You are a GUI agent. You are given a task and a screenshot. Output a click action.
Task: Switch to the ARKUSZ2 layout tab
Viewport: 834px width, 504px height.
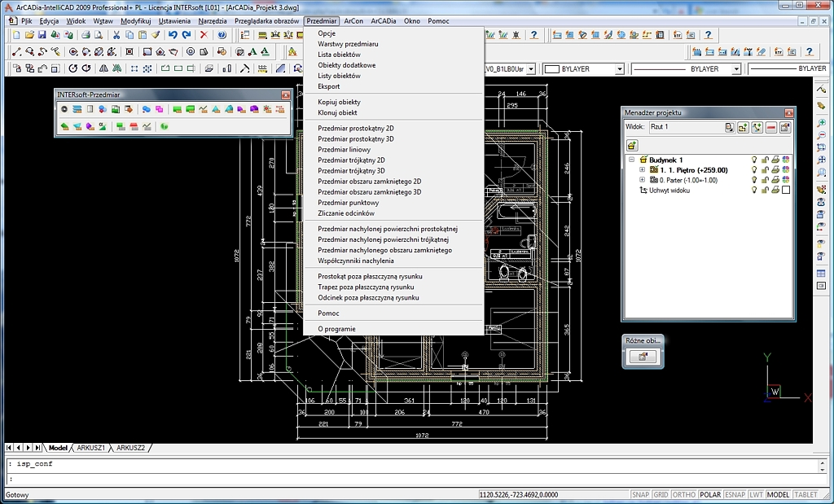coord(130,448)
